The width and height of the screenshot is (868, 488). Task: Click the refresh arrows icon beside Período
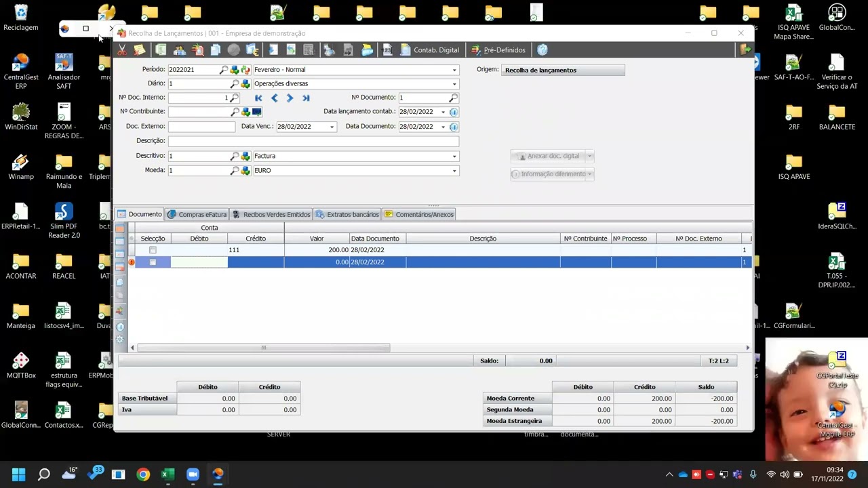point(245,70)
